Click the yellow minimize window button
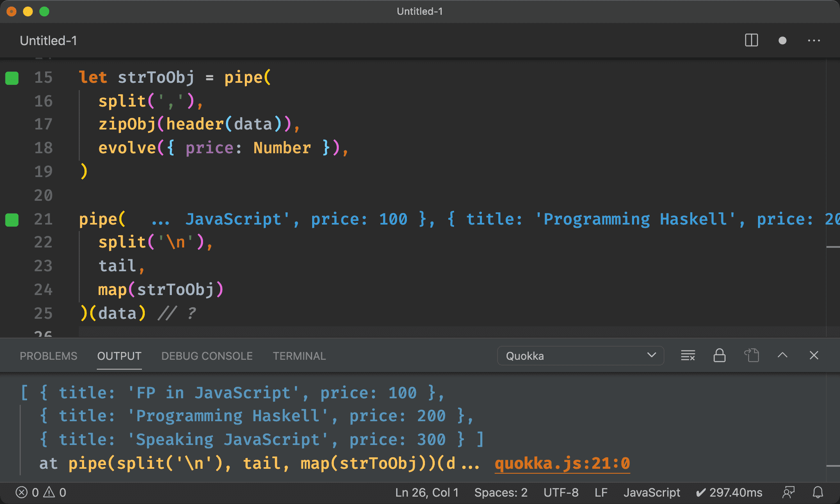840x504 pixels. 28,11
